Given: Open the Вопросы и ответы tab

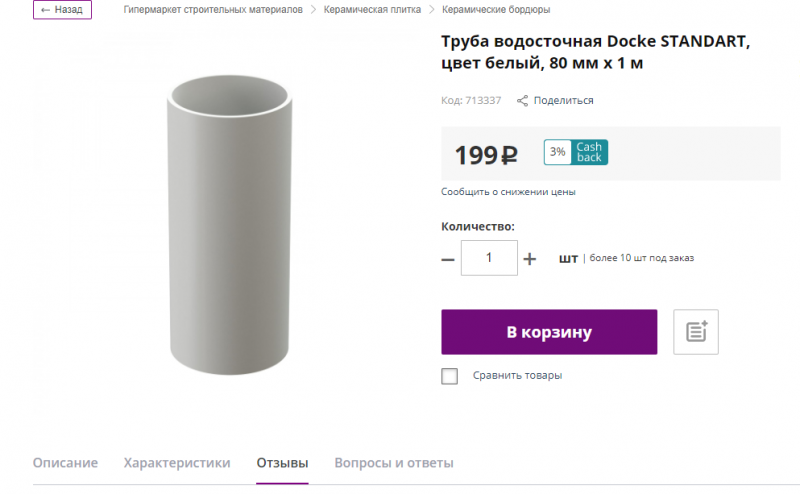Looking at the screenshot, I should point(394,463).
